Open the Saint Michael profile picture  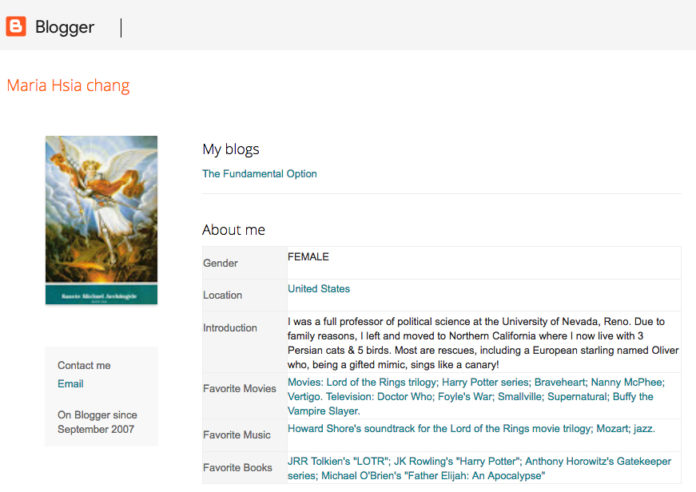101,220
